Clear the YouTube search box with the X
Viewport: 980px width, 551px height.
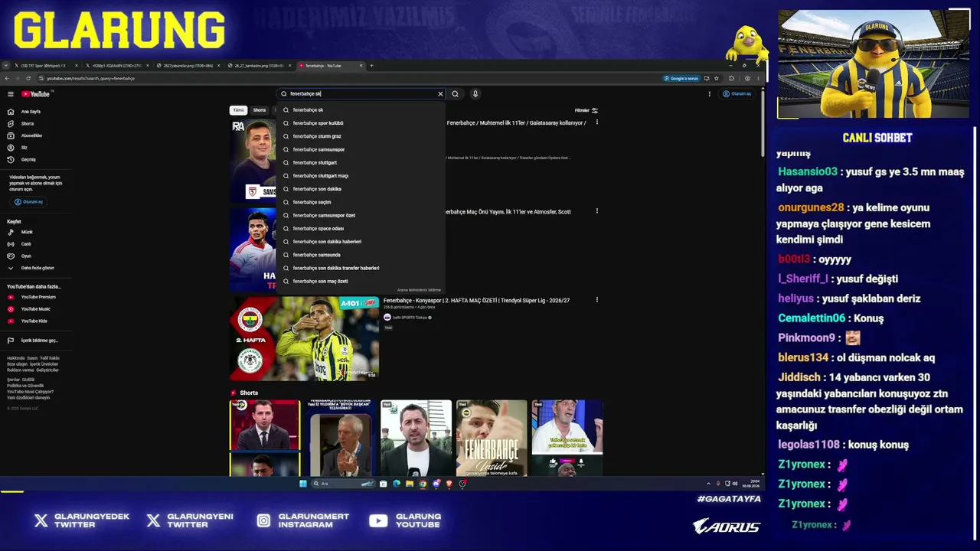point(440,94)
